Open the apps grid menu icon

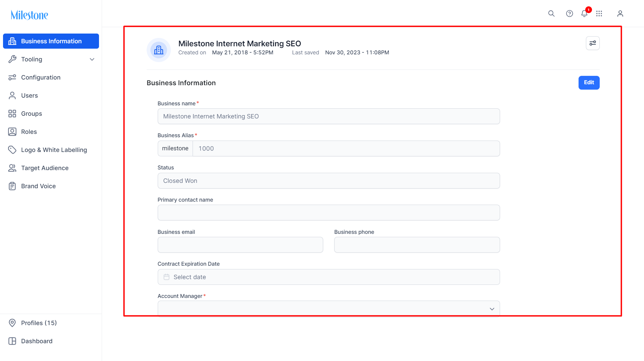pos(599,13)
